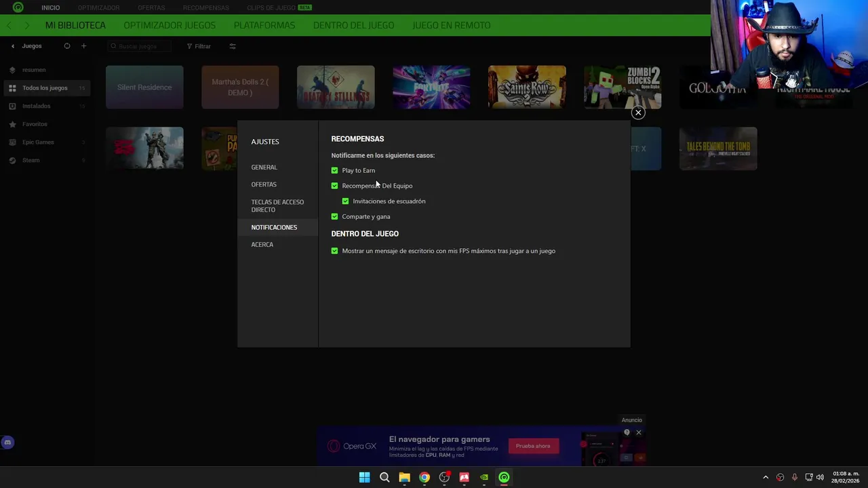Open File Explorer from the taskbar
The height and width of the screenshot is (488, 868).
[404, 477]
